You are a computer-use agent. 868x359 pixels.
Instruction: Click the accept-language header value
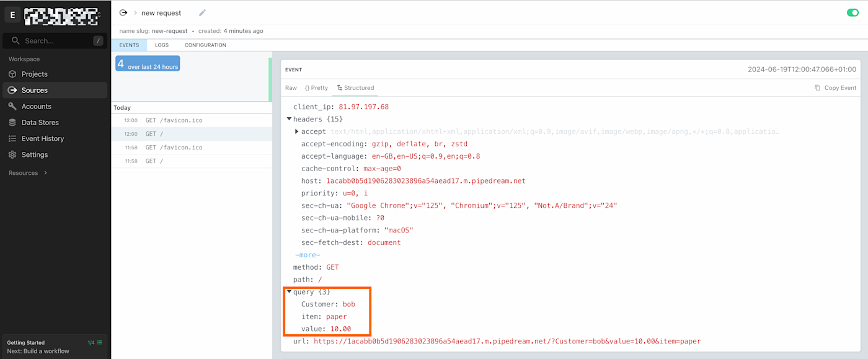(425, 156)
